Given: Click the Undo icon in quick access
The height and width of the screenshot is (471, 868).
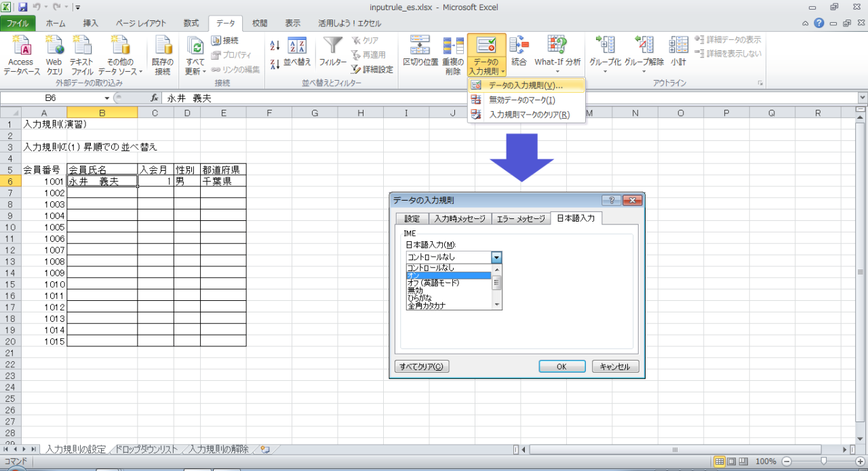Looking at the screenshot, I should (x=37, y=7).
